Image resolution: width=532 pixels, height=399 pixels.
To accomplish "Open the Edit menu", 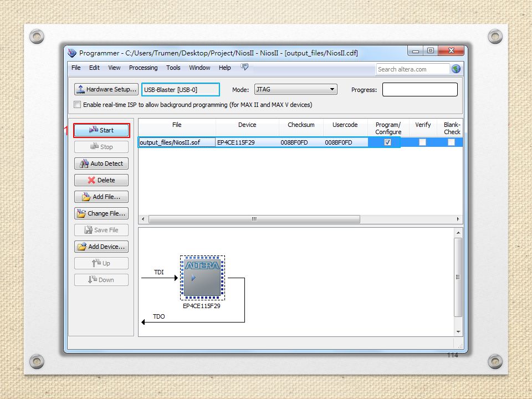I will click(94, 68).
